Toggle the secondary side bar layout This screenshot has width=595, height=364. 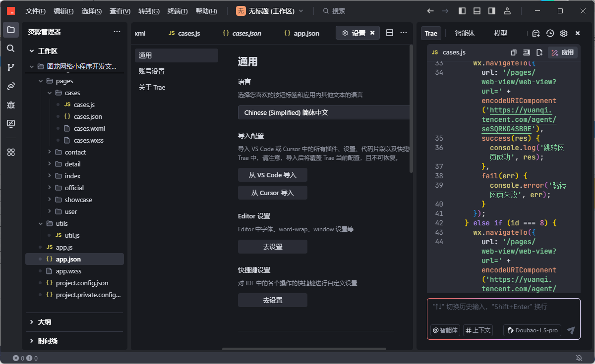tap(492, 11)
